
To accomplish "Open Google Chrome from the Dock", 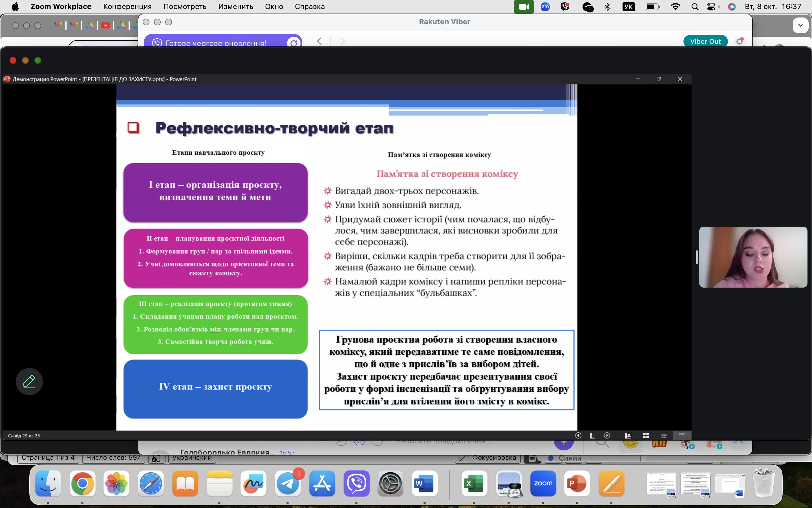I will click(82, 483).
